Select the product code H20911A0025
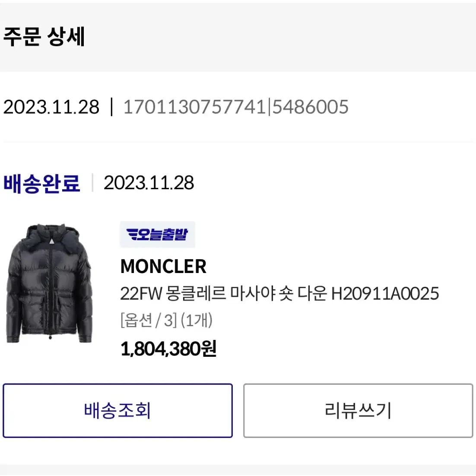The width and height of the screenshot is (476, 476). tap(385, 294)
